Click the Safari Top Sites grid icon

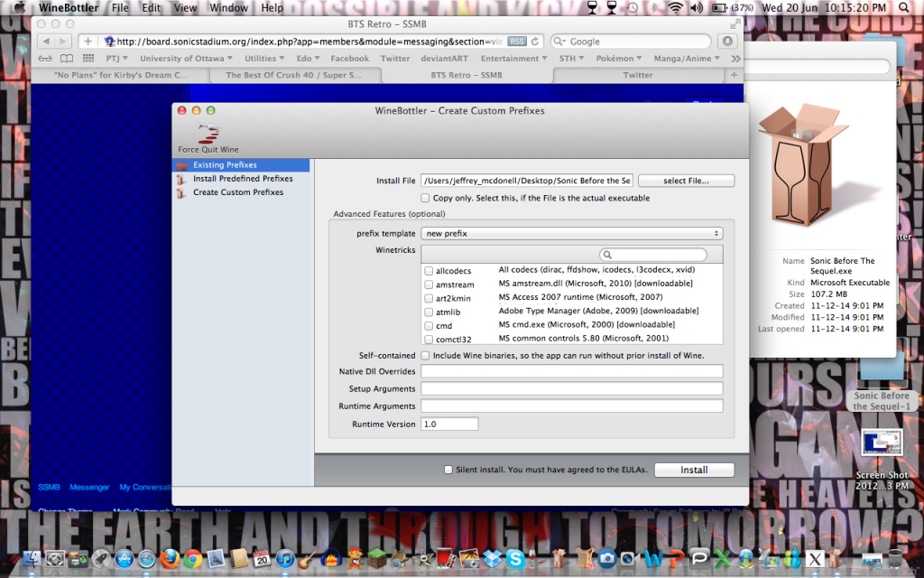coord(88,59)
